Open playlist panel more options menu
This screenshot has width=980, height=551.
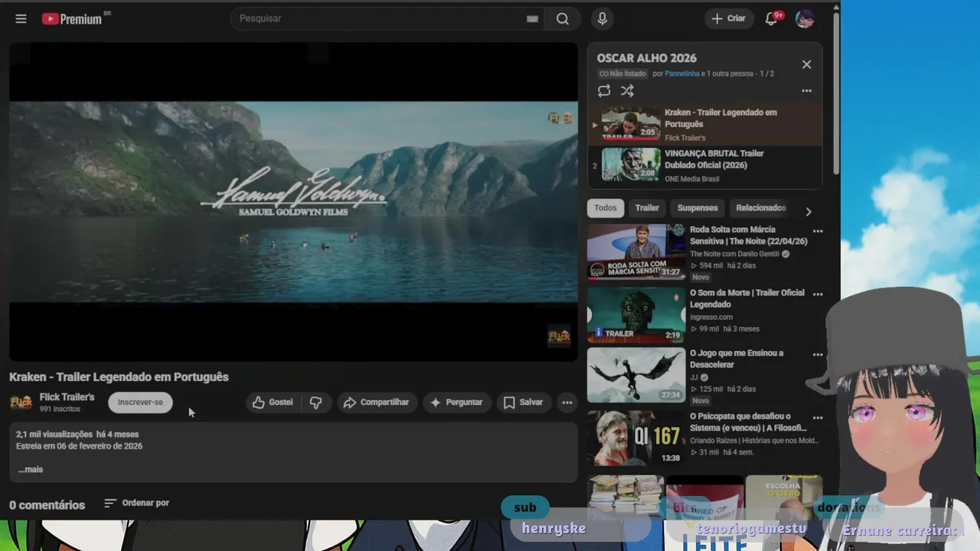806,91
